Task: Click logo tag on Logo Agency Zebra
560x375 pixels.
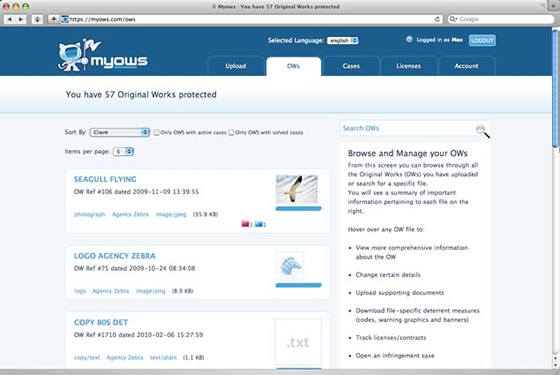Action: click(80, 291)
